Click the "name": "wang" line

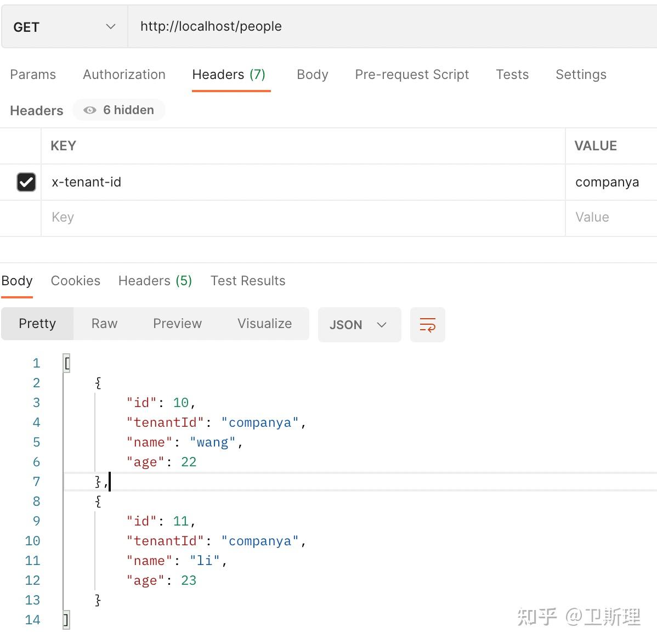[184, 443]
